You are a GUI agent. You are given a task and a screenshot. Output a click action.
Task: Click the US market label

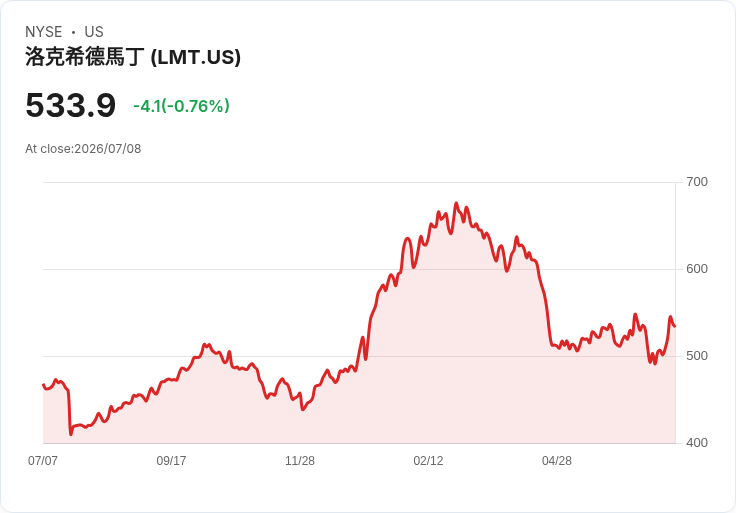click(x=94, y=32)
